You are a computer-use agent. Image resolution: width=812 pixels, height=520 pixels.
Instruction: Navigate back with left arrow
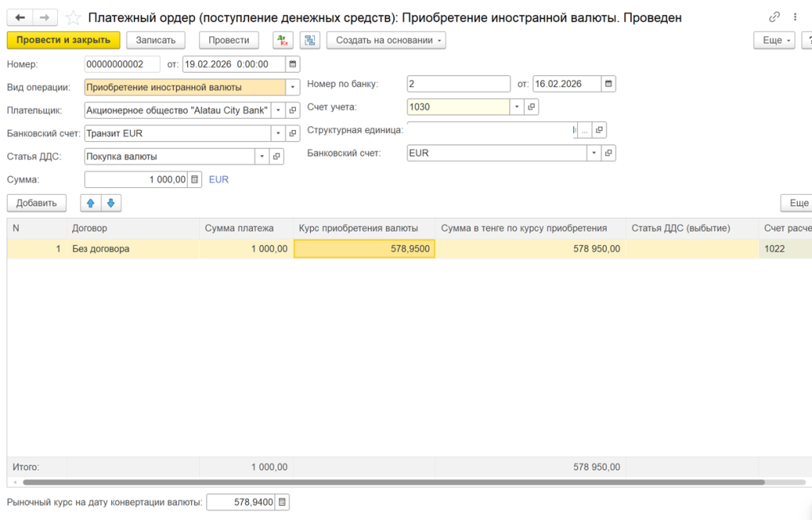click(19, 16)
